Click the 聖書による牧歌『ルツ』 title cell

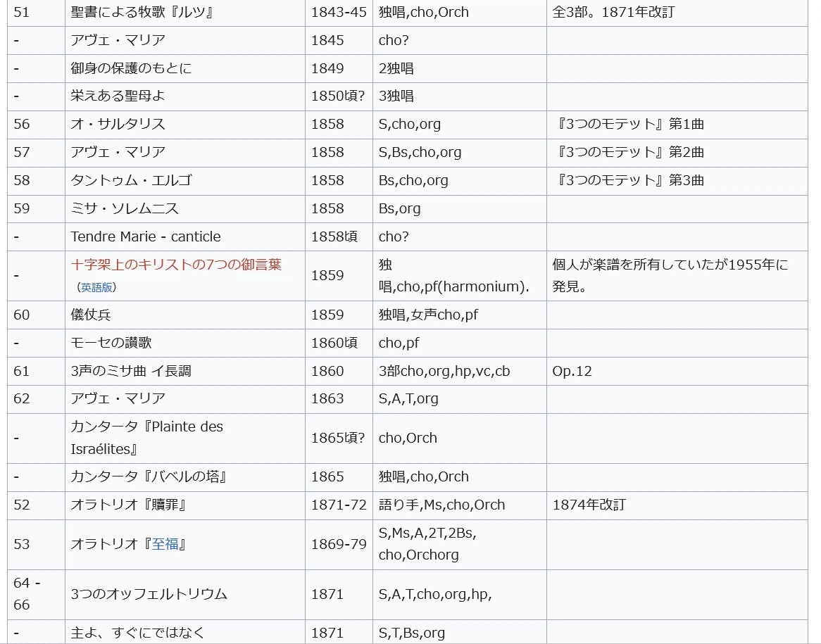[142, 12]
